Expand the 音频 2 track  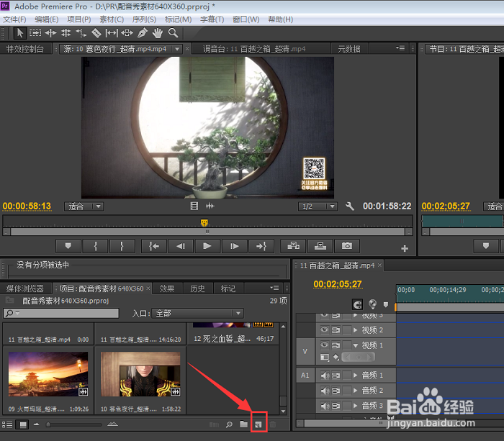[355, 391]
